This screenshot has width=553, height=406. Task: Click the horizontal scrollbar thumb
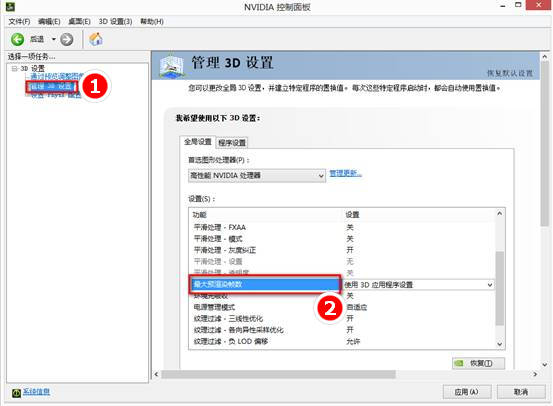coord(279,374)
